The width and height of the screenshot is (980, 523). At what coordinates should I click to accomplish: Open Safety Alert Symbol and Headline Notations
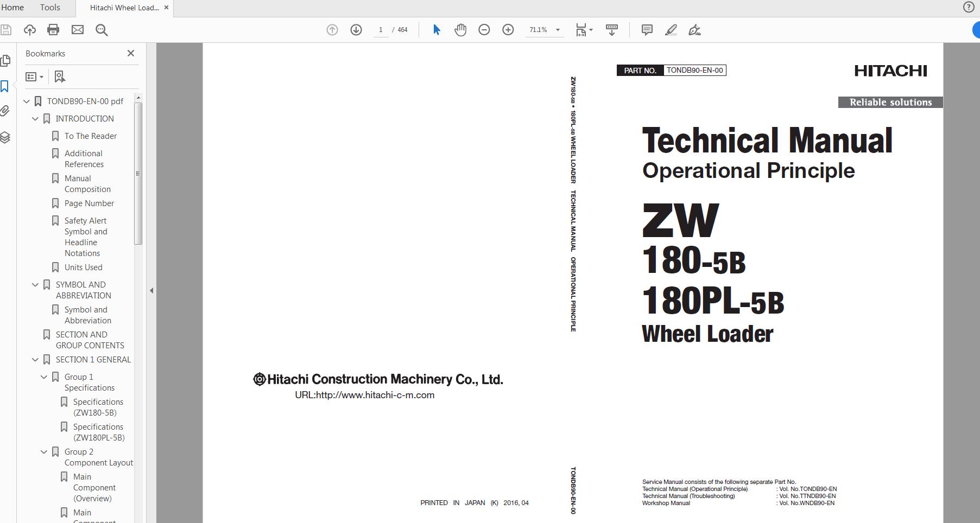[86, 237]
